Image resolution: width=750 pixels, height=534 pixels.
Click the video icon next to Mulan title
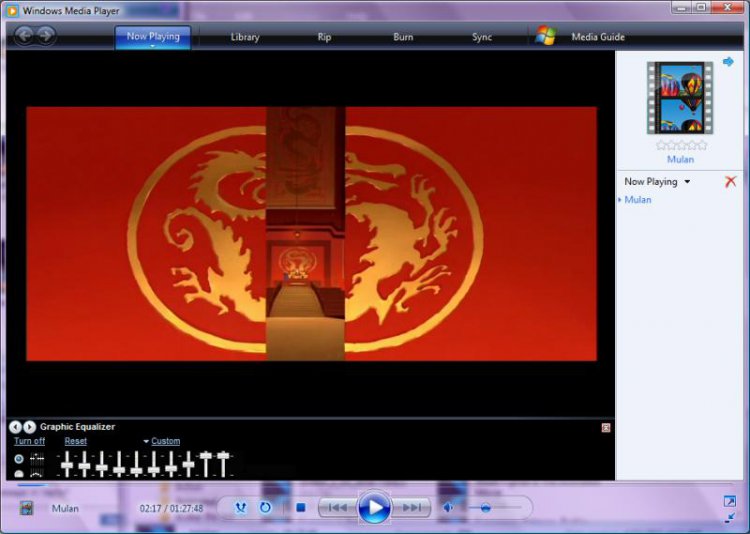click(x=27, y=508)
